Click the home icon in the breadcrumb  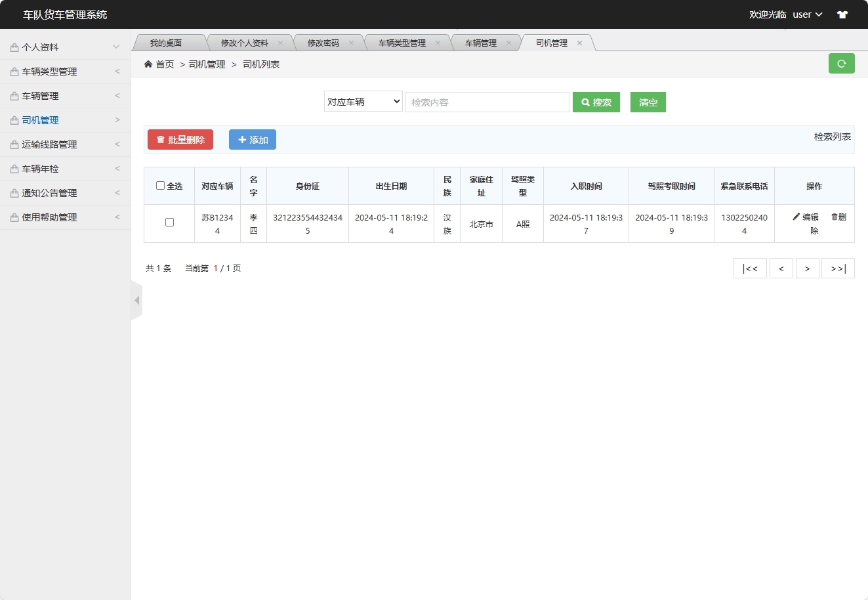point(148,64)
